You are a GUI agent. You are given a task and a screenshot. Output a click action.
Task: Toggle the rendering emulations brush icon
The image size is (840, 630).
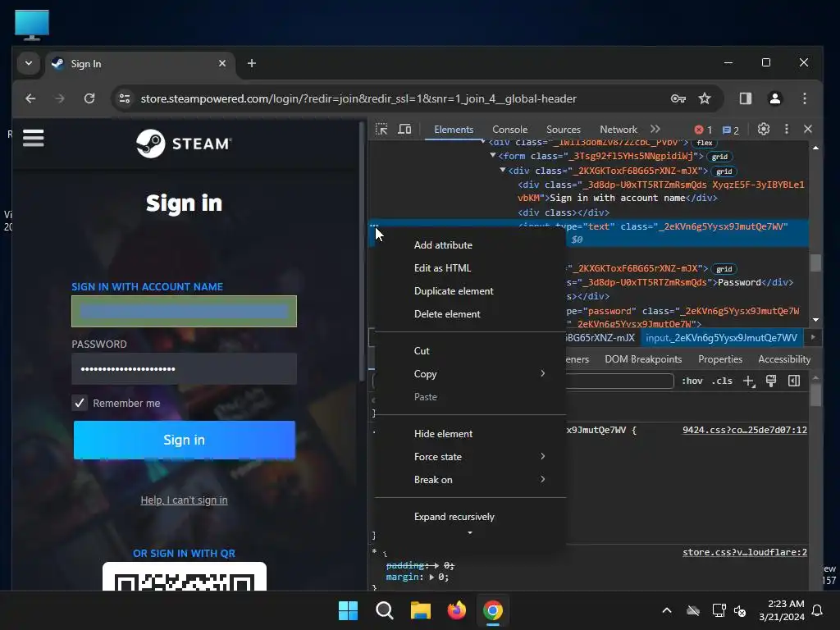point(771,381)
